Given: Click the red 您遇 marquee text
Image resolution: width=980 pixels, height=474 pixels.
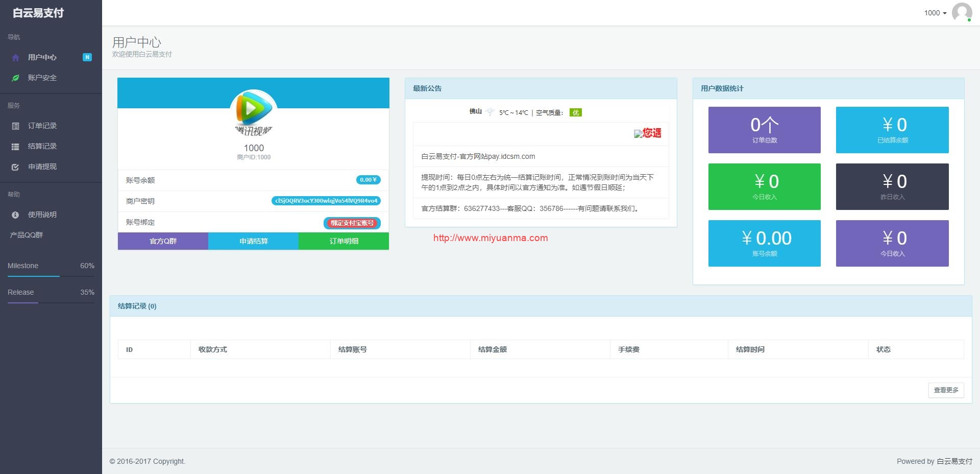Looking at the screenshot, I should click(x=652, y=133).
